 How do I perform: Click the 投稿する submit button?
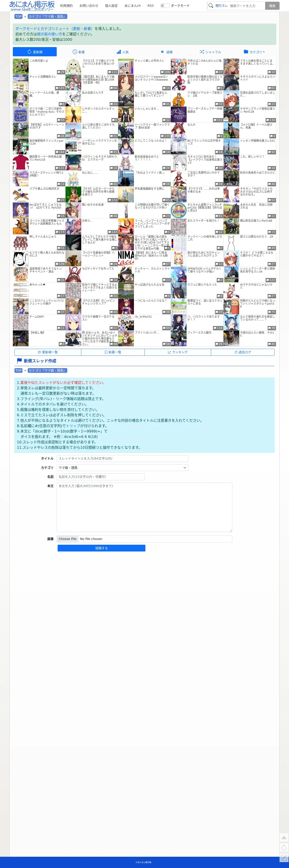pos(101,548)
